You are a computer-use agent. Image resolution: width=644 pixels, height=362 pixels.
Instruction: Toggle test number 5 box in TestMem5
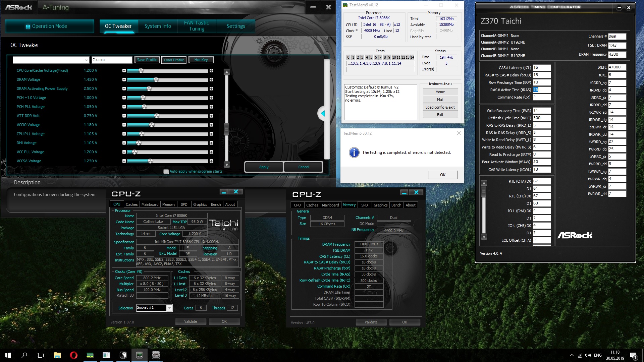(371, 57)
